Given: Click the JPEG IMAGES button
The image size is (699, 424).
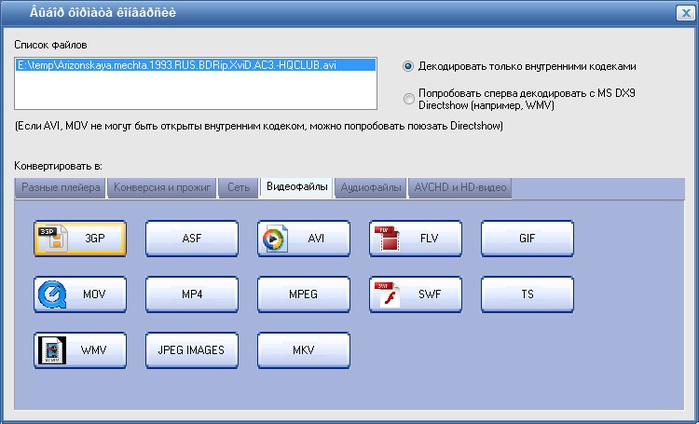Looking at the screenshot, I should click(192, 350).
